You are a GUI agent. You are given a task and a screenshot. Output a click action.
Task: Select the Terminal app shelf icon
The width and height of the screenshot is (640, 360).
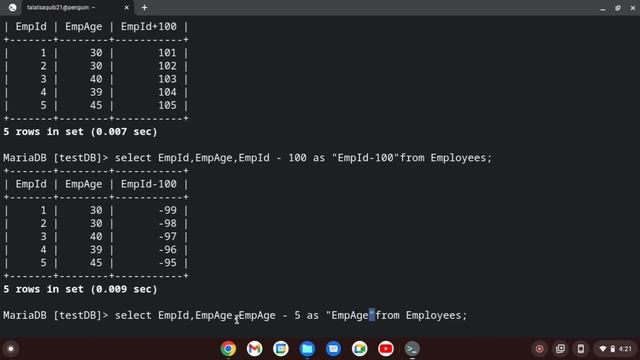tap(412, 349)
